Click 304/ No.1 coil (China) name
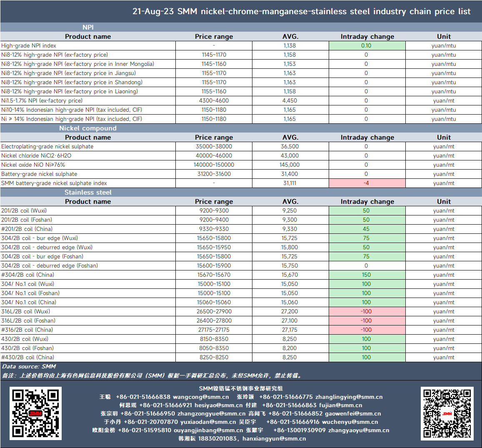Viewport: 482px width, 448px height. click(29, 302)
